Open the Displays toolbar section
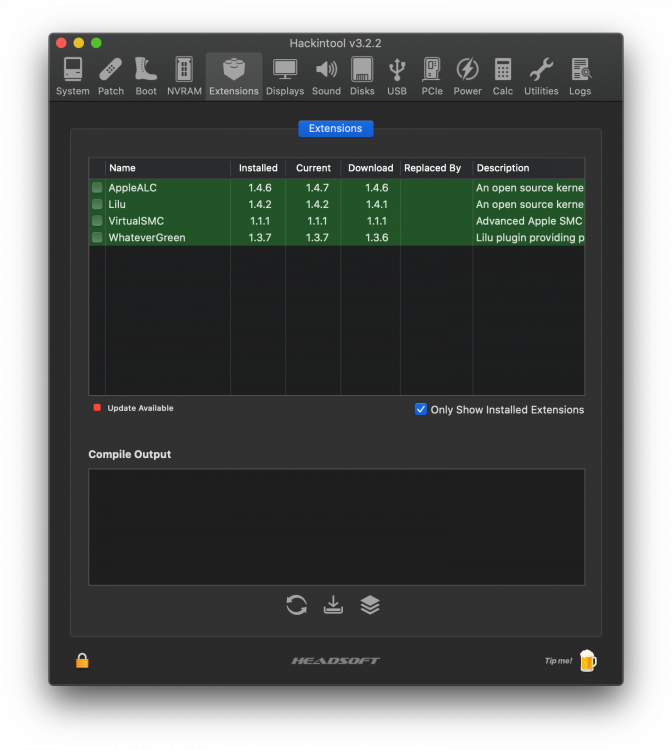This screenshot has height=750, width=672. [x=285, y=77]
